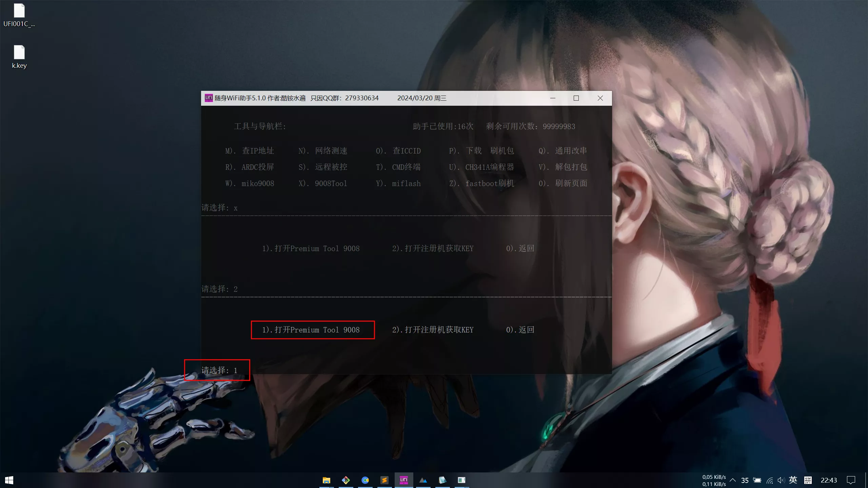This screenshot has height=488, width=868.
Task: Switch the input language 英 indicator
Action: [793, 480]
